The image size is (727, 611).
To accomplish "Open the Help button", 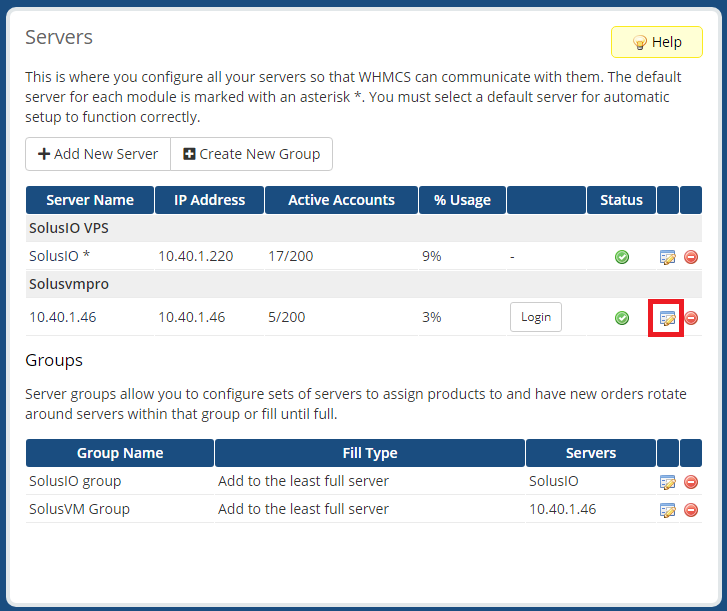I will tap(657, 42).
